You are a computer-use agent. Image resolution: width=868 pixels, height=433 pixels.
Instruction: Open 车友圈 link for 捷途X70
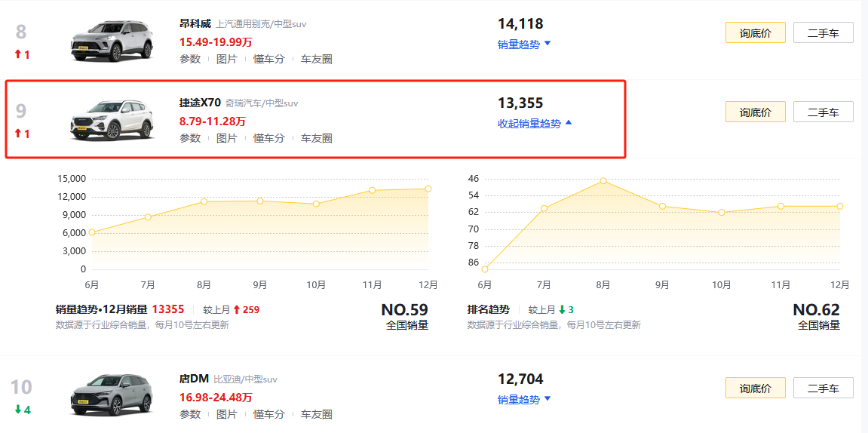coord(317,139)
